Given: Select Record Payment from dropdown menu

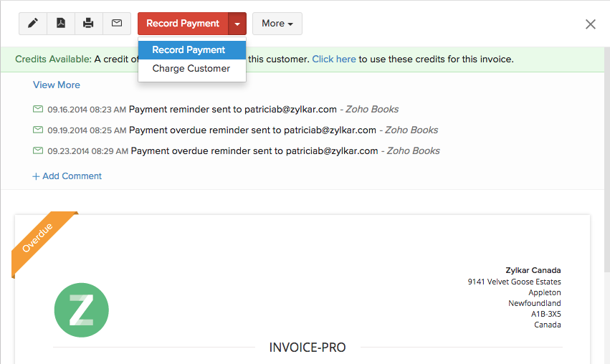Looking at the screenshot, I should tap(192, 49).
